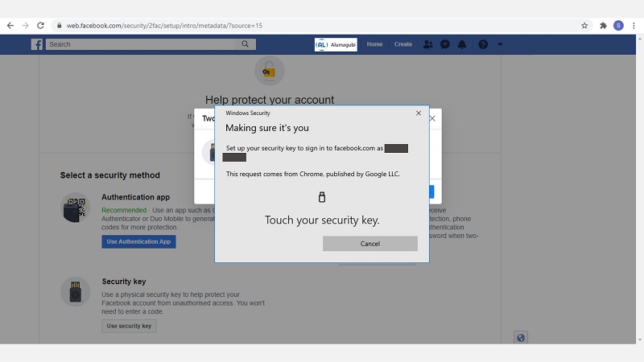Click the USB key icon in the dialog
The image size is (644, 362).
(322, 197)
